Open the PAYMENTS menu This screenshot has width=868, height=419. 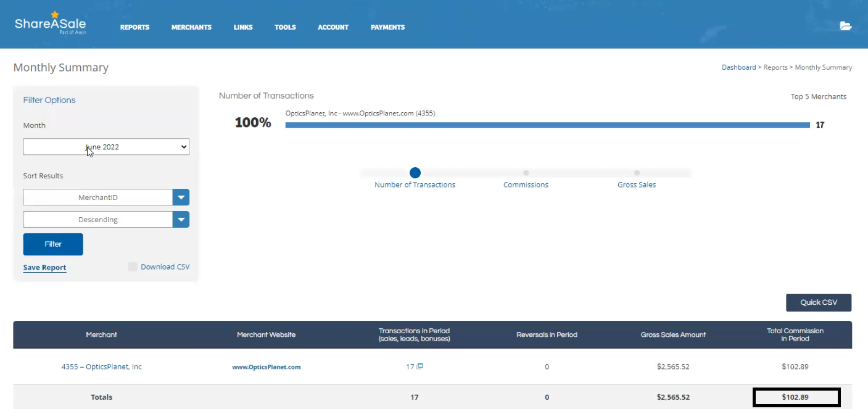tap(387, 27)
